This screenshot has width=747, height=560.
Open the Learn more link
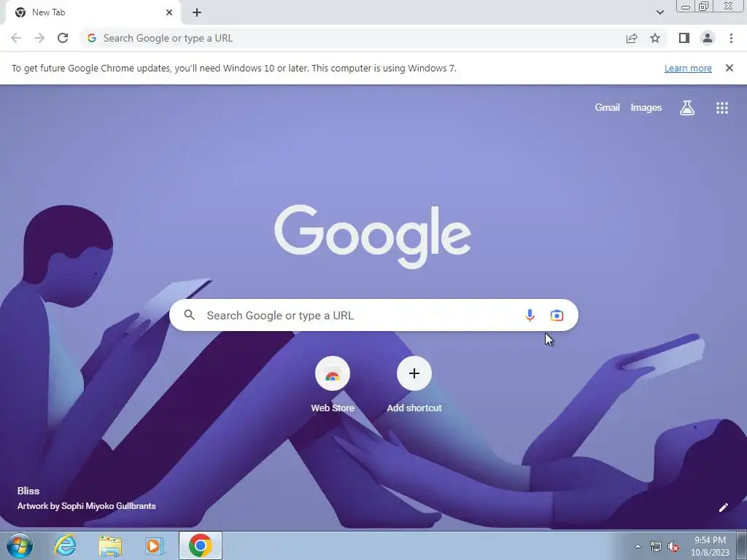click(688, 68)
